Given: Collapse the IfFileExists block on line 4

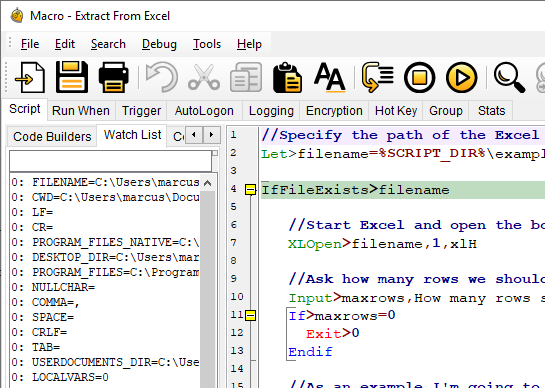Looking at the screenshot, I should click(x=250, y=189).
